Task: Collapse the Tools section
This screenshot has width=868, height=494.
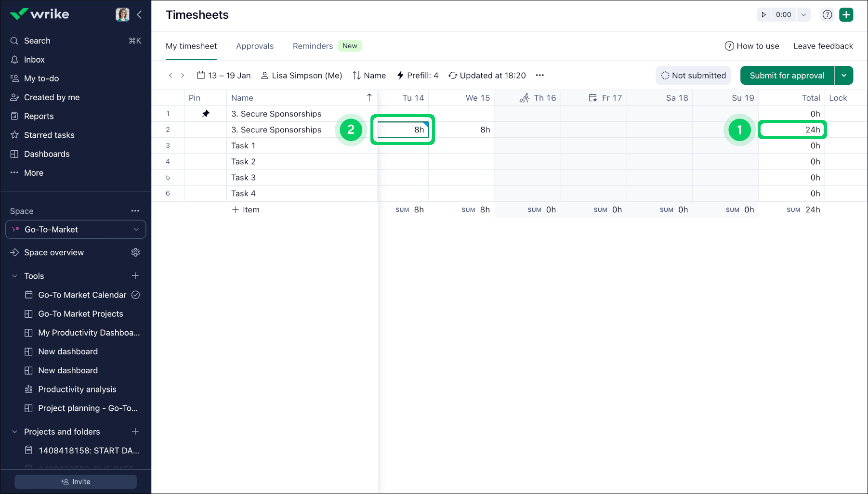Action: [14, 276]
